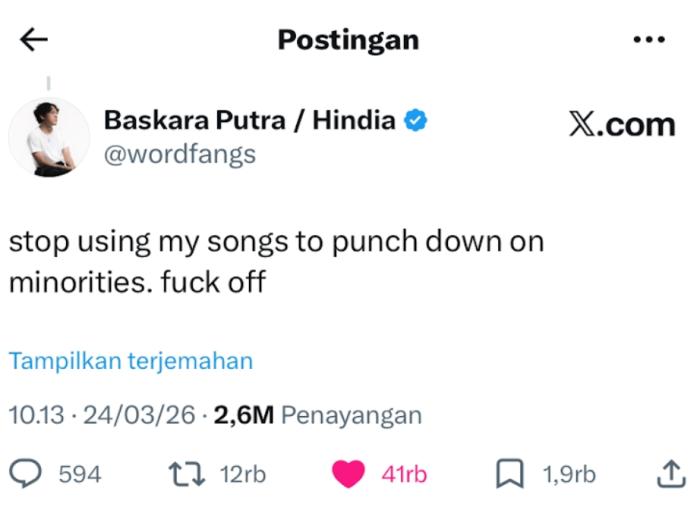Open the 594 replies count
The height and width of the screenshot is (510, 700).
point(80,474)
